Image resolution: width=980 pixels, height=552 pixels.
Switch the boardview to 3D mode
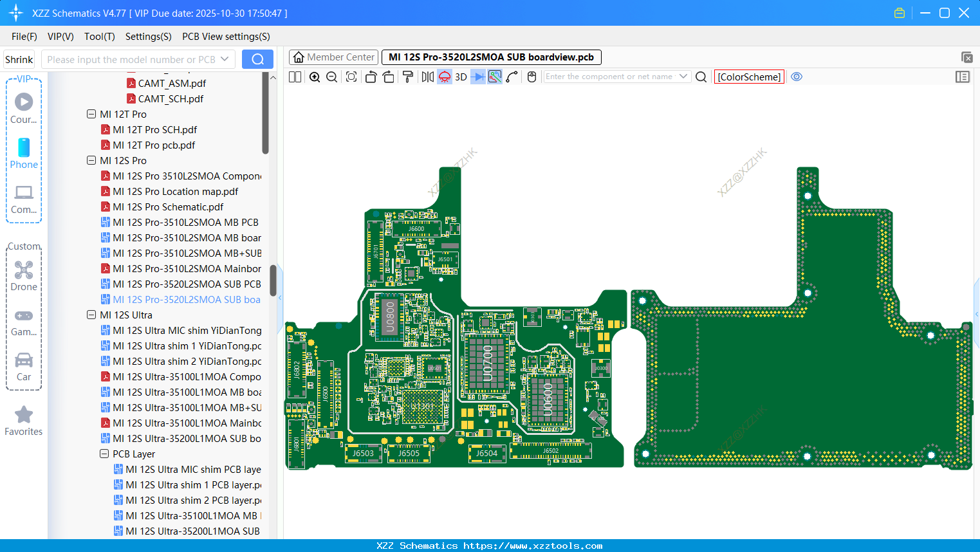pyautogui.click(x=461, y=77)
